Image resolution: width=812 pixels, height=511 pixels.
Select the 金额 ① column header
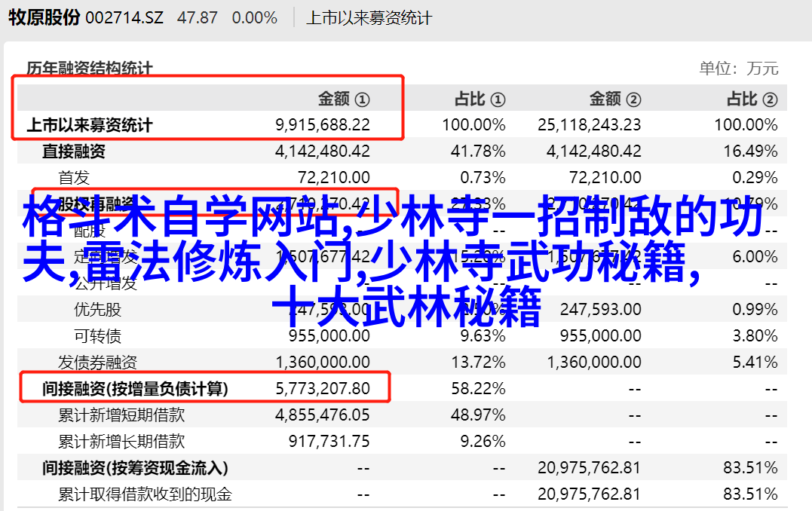pos(344,99)
